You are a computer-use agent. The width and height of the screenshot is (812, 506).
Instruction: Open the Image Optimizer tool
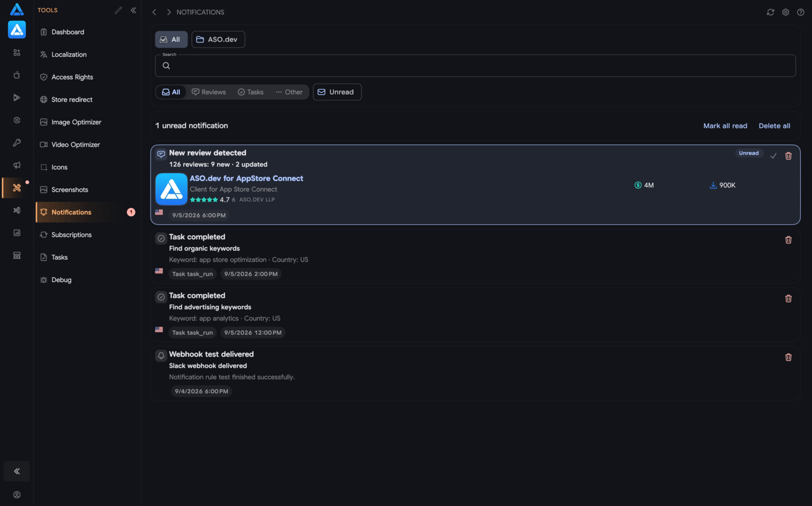tap(87, 122)
